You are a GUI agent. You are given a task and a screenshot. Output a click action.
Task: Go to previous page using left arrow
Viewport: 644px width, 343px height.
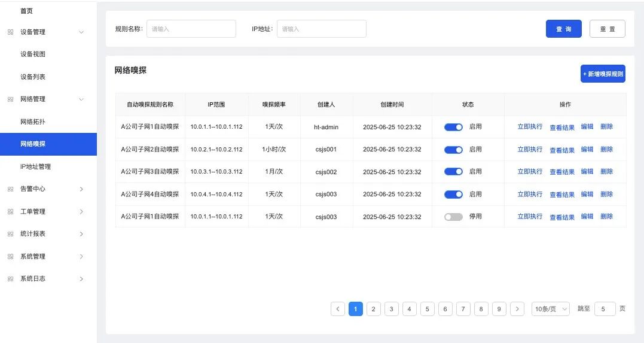[338, 309]
